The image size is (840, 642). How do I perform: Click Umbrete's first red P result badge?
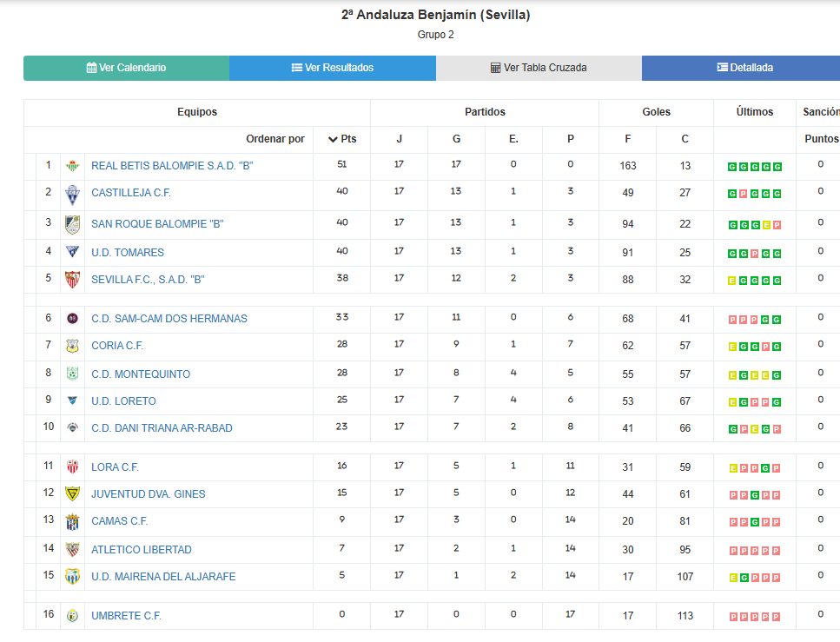(733, 617)
